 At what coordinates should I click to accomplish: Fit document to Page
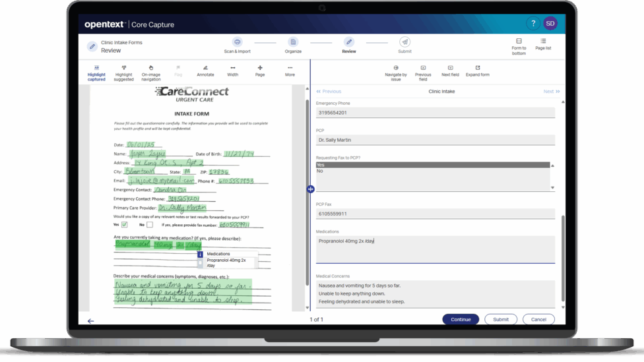click(260, 71)
